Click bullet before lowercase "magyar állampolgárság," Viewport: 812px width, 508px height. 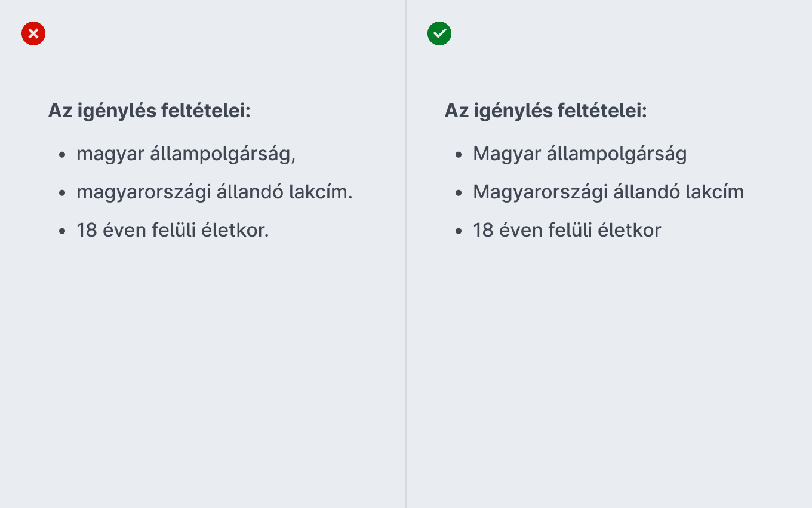click(x=62, y=155)
